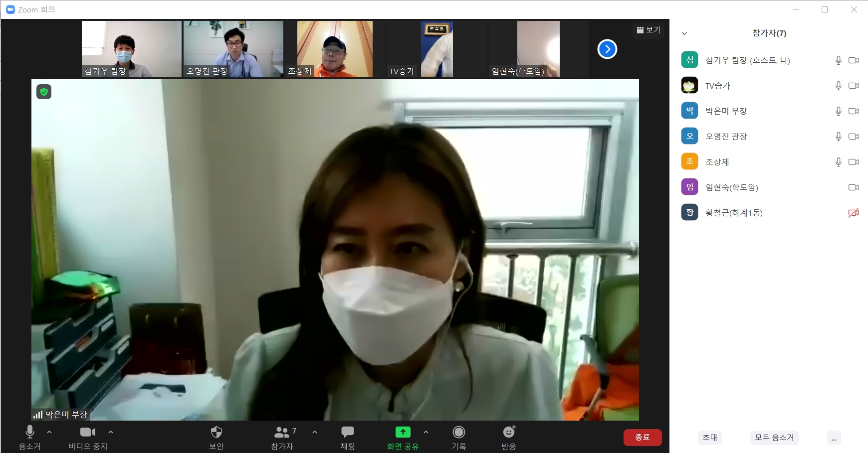
Task: Expand video options arrow next to 비디오 중지
Action: point(111,432)
